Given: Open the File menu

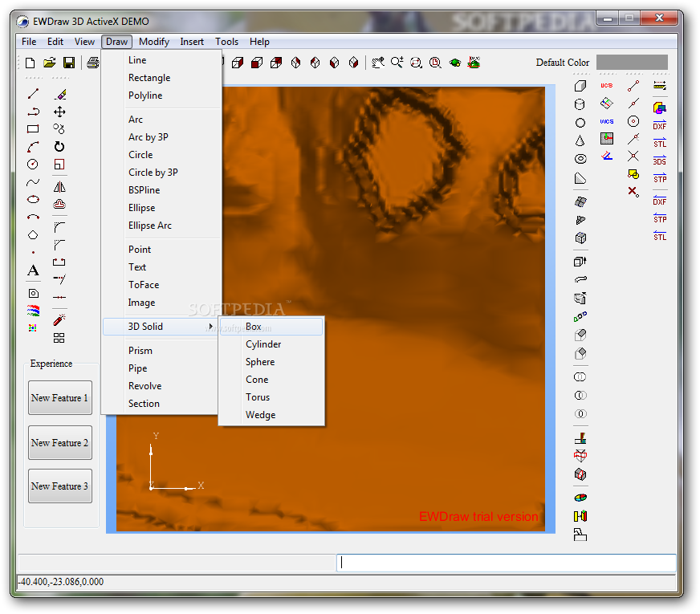Looking at the screenshot, I should [29, 42].
